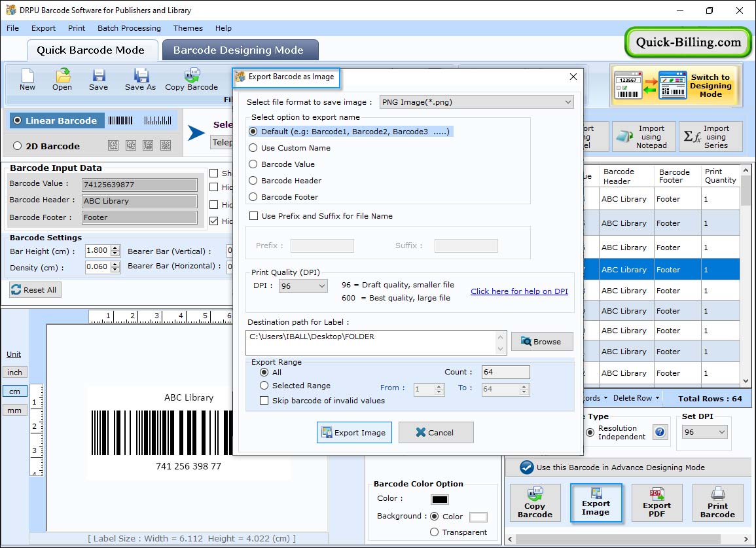Open the Themes menu
756x548 pixels.
[188, 28]
